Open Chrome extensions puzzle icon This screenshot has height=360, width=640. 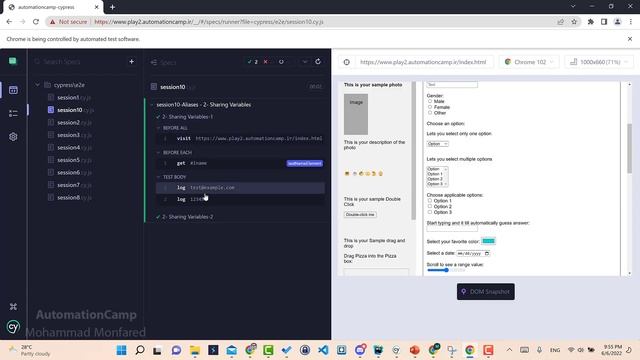(591, 22)
